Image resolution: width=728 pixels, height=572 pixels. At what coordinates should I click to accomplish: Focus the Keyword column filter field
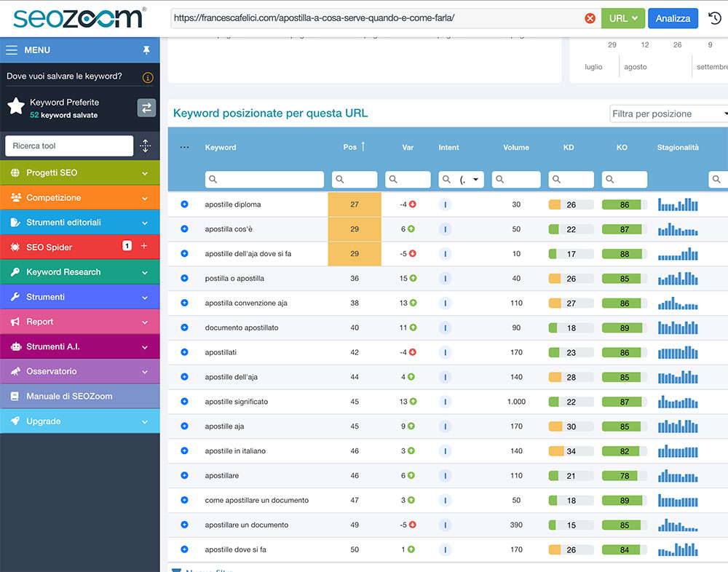click(x=264, y=179)
